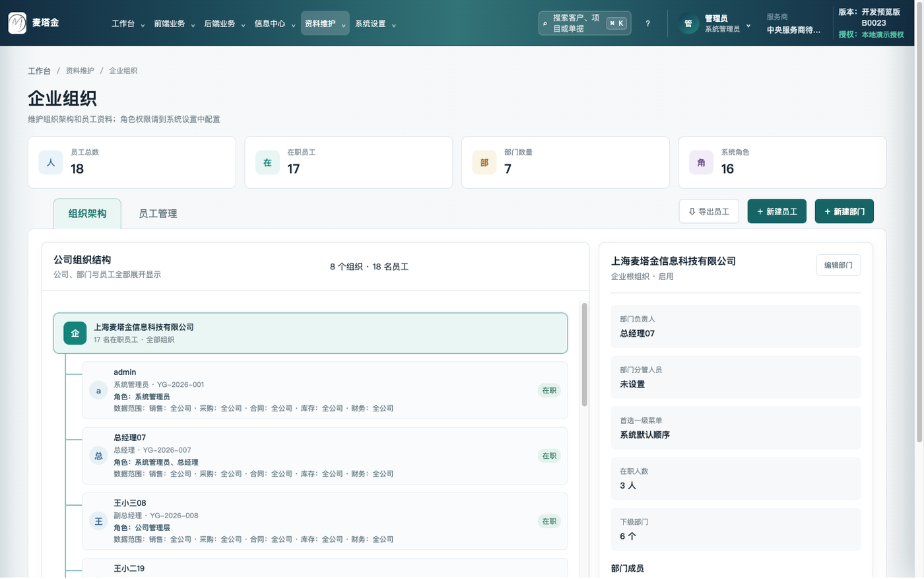The image size is (924, 579).
Task: Select the admin employee row
Action: (325, 390)
